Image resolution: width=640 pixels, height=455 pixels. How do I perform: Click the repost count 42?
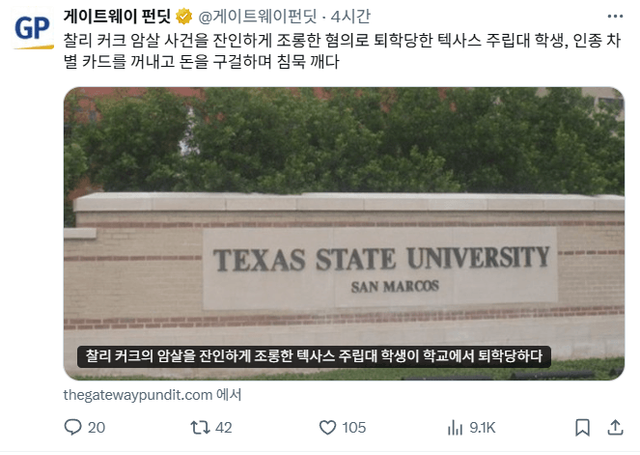223,428
